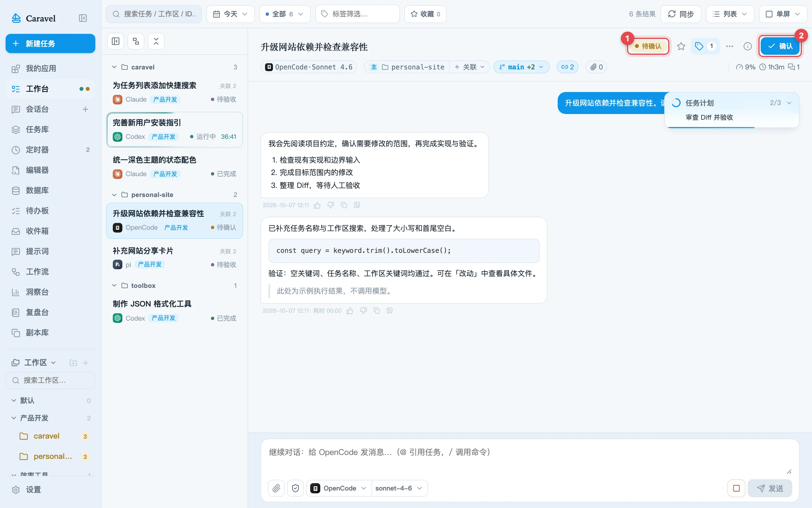The width and height of the screenshot is (812, 508).
Task: Attach a file with the paperclip icon
Action: click(276, 488)
